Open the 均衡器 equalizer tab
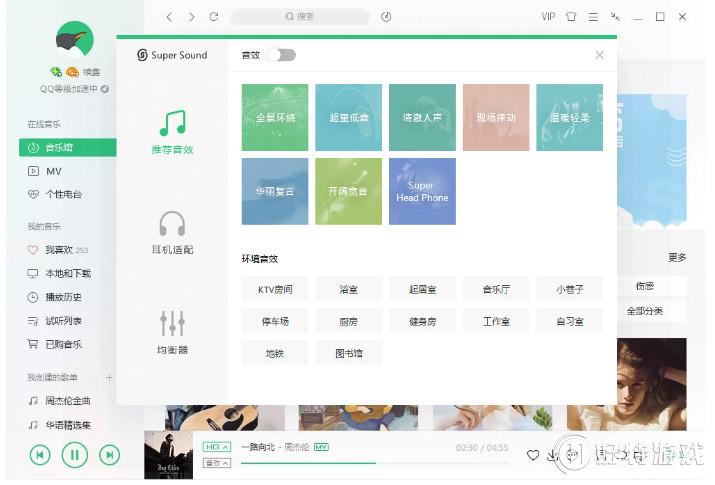 [x=172, y=332]
